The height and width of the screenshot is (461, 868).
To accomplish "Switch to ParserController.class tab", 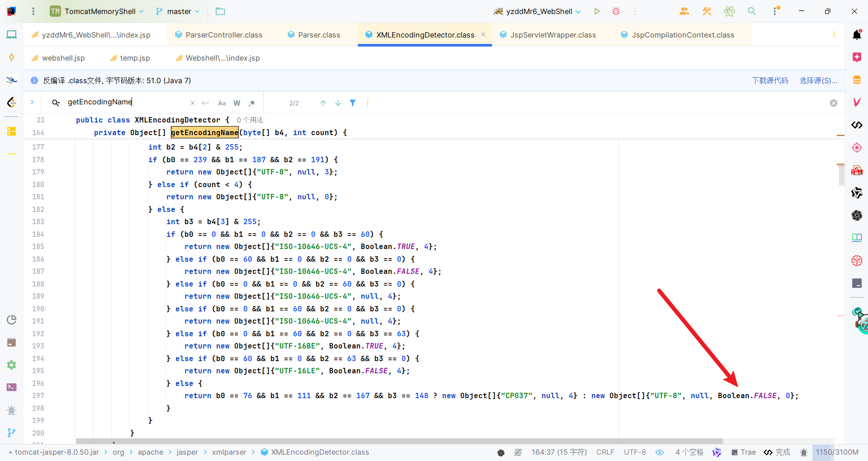I will pos(219,35).
